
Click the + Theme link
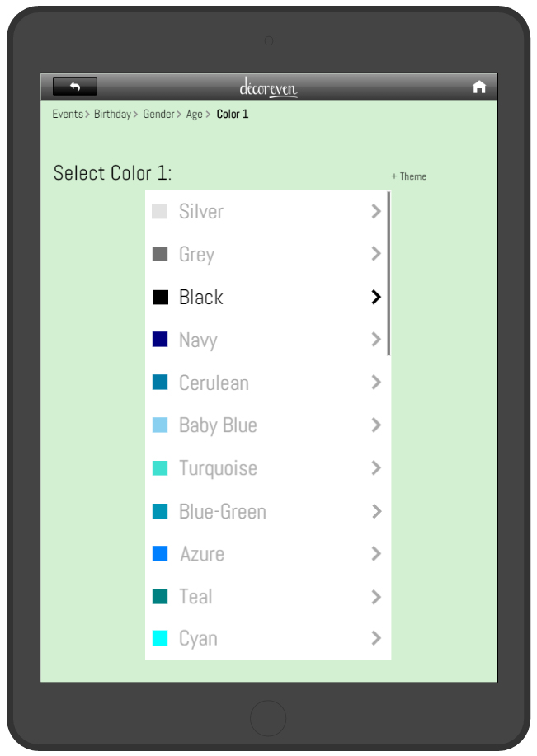(408, 176)
